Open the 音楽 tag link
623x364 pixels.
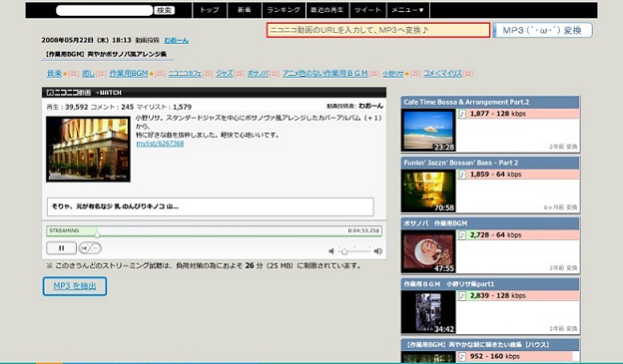55,74
